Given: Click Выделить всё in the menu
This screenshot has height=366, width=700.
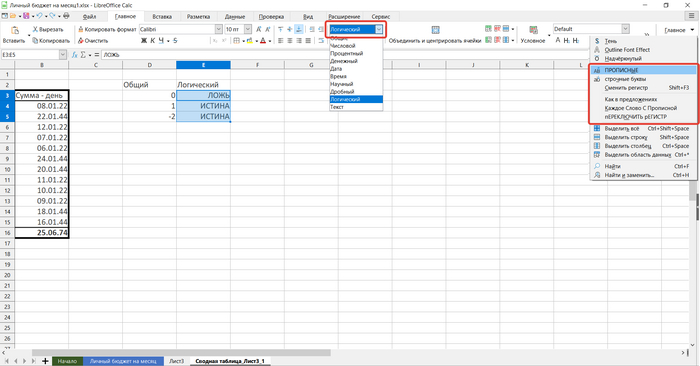Looking at the screenshot, I should coord(643,129).
